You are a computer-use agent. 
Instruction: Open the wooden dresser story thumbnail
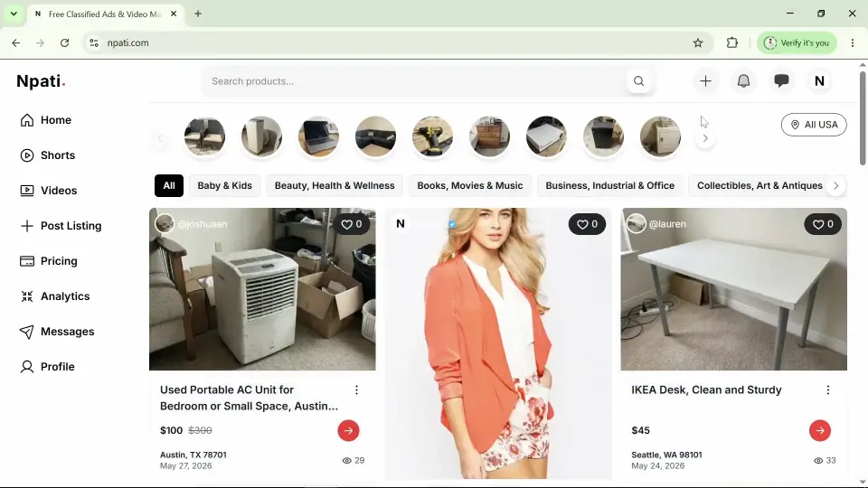[x=490, y=136]
